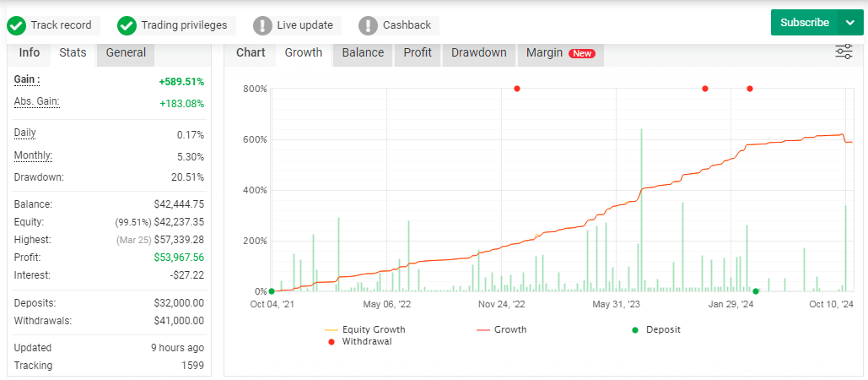Switch to the Growth tab
Screen dimensions: 868x380
click(304, 52)
